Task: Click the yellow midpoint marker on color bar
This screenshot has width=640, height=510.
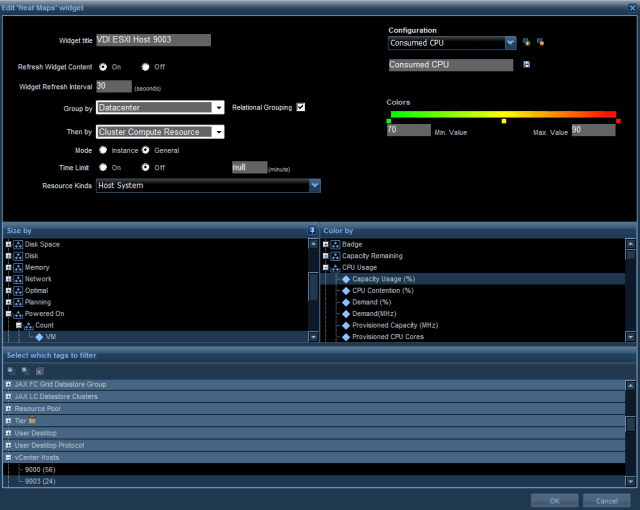Action: 504,121
